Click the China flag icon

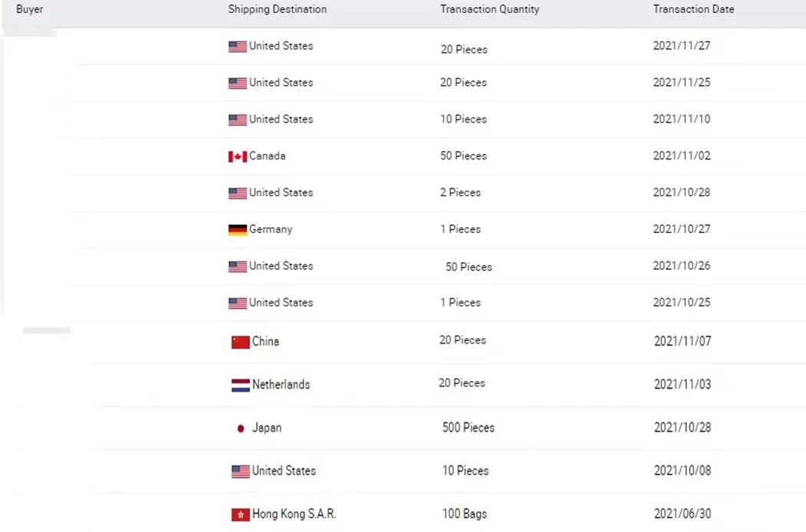[x=241, y=342]
